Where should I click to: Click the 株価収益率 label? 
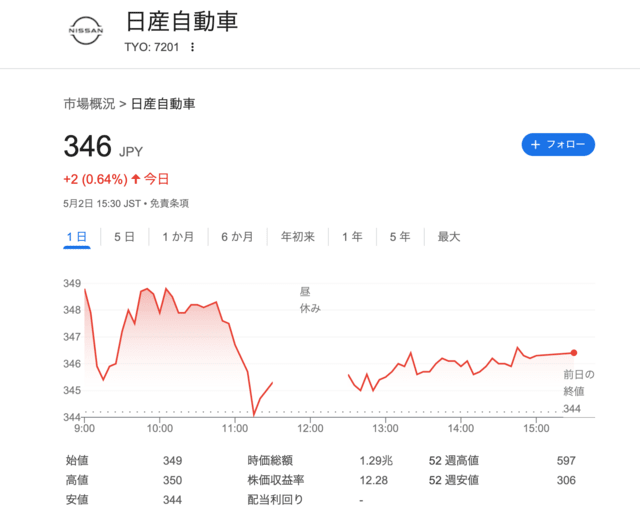[x=276, y=480]
